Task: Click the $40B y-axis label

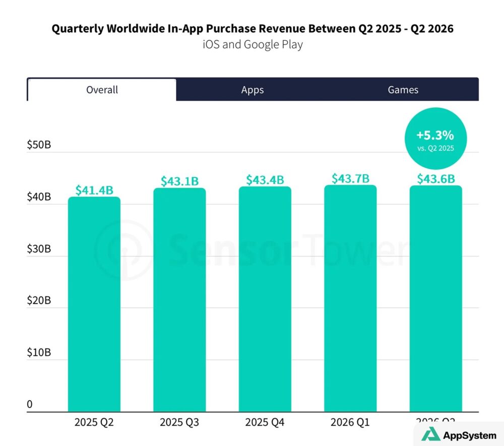Action: coord(39,197)
